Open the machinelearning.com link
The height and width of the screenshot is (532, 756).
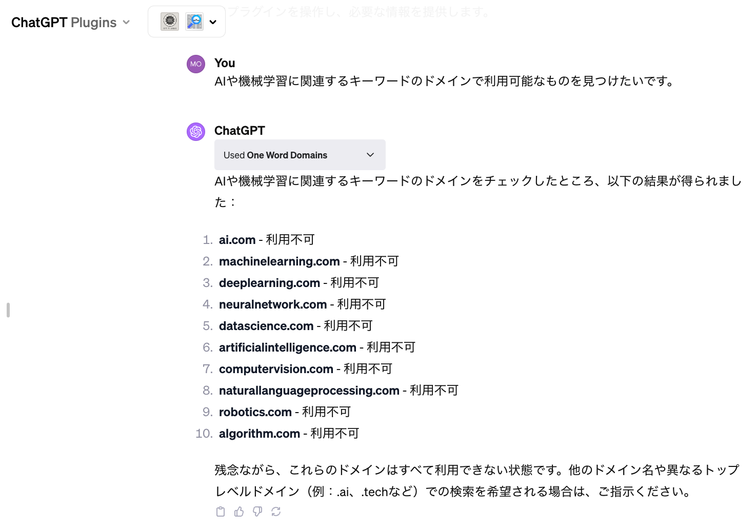279,261
